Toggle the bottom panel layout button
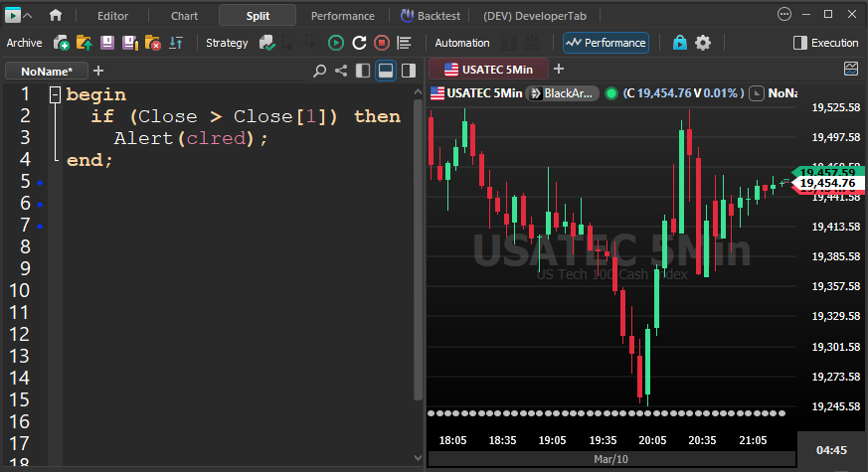 [x=385, y=71]
